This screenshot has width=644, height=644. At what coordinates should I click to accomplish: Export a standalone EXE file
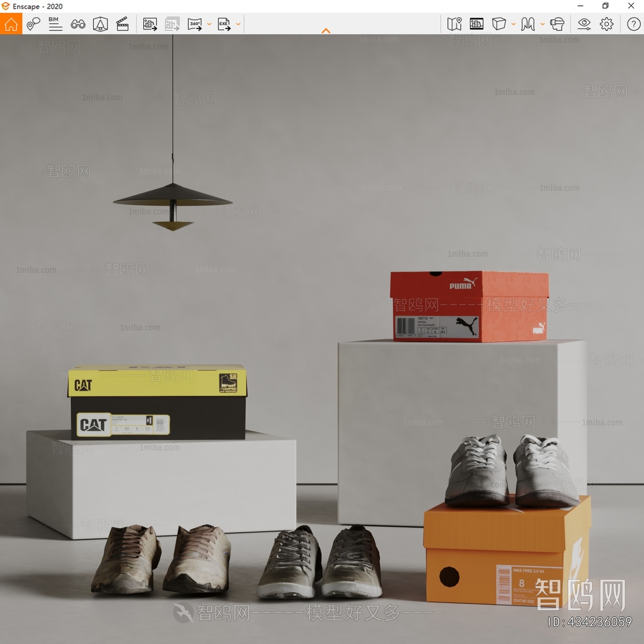[x=224, y=24]
